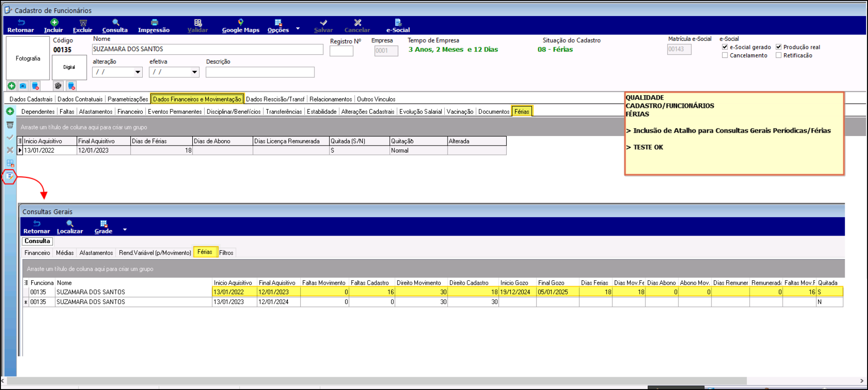The height and width of the screenshot is (390, 868).
Task: Click green add-photo icon below Fotografia
Action: [11, 86]
